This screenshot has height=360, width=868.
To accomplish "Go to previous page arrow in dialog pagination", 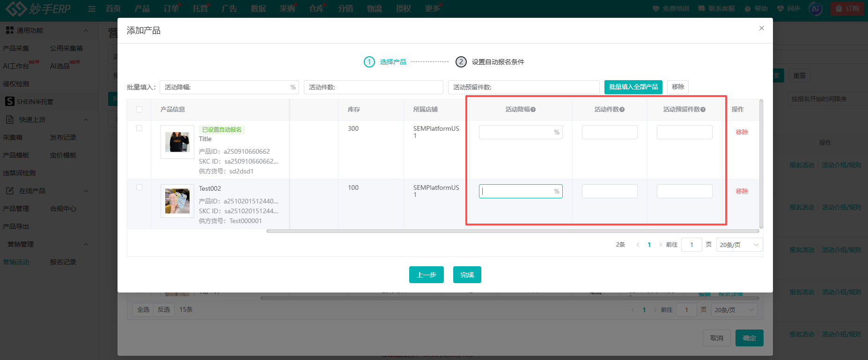I will click(x=638, y=245).
